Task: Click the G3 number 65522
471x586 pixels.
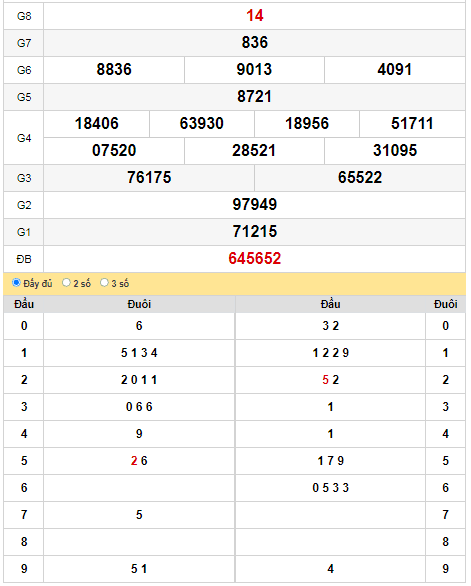Action: 360,178
